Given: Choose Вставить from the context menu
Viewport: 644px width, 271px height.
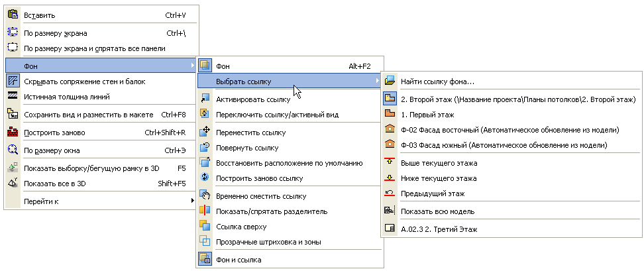Looking at the screenshot, I should [100, 15].
